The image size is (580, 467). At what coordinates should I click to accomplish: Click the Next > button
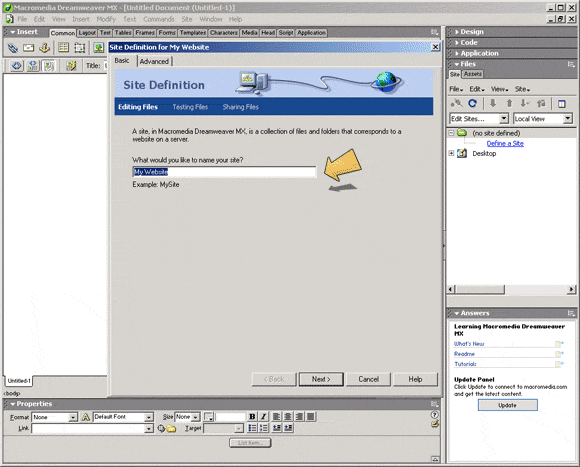321,379
